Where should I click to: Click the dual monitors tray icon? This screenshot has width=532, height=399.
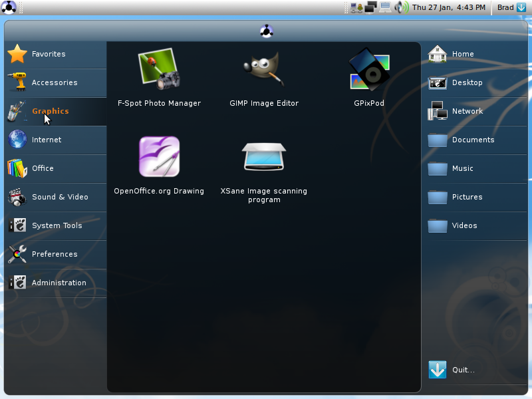(x=371, y=7)
